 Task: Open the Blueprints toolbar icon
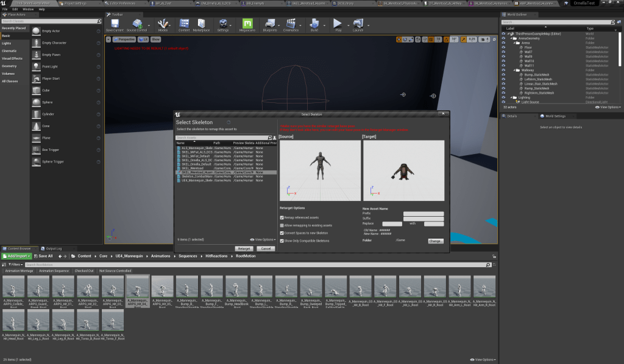[x=269, y=24]
